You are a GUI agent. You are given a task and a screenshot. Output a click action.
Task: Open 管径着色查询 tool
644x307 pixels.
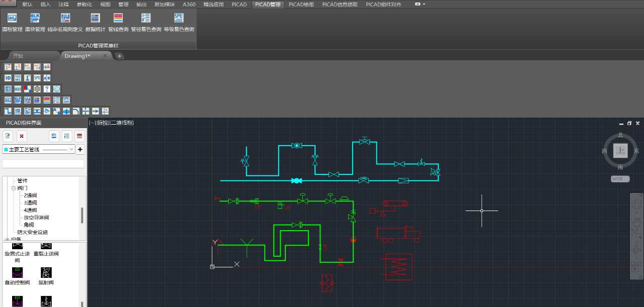tap(146, 19)
